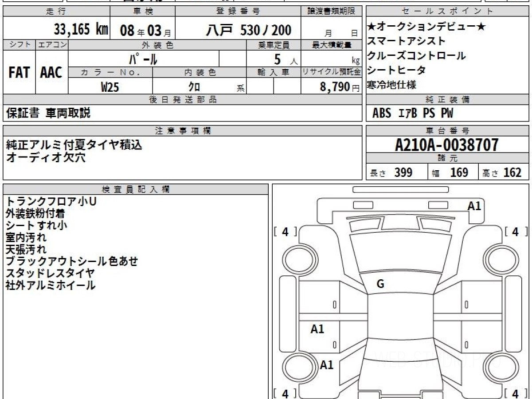The image size is (532, 399).
Task: Select the W25 color number
Action: coord(110,87)
